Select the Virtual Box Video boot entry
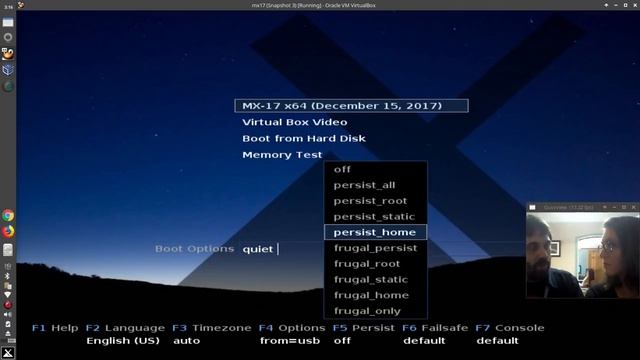Image resolution: width=640 pixels, height=360 pixels. coord(295,122)
